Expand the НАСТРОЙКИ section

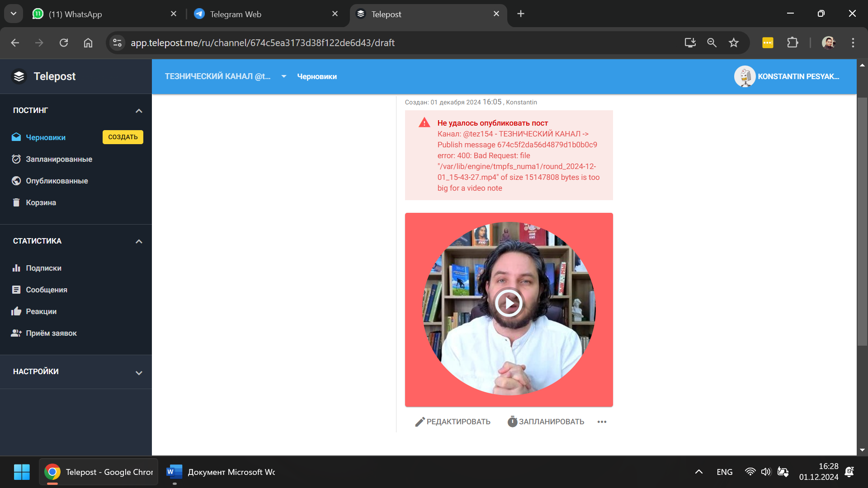coord(139,372)
